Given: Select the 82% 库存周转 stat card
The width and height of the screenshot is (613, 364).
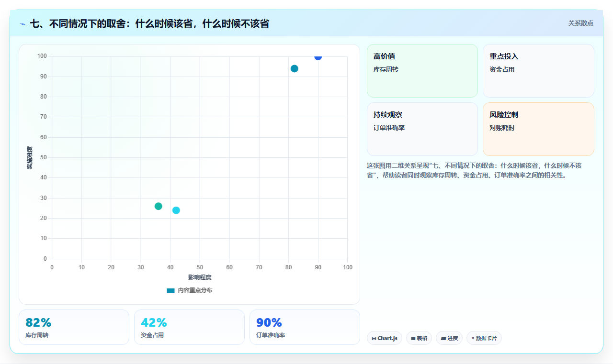Looking at the screenshot, I should click(x=74, y=327).
